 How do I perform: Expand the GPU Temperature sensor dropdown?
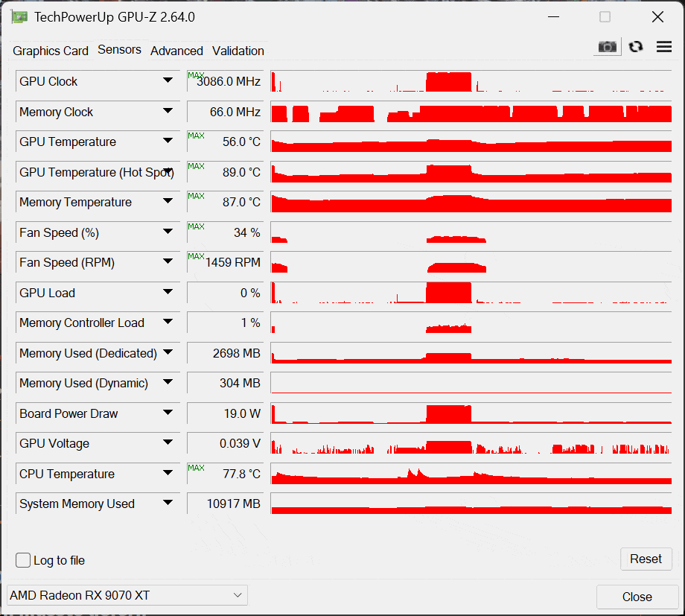click(168, 141)
